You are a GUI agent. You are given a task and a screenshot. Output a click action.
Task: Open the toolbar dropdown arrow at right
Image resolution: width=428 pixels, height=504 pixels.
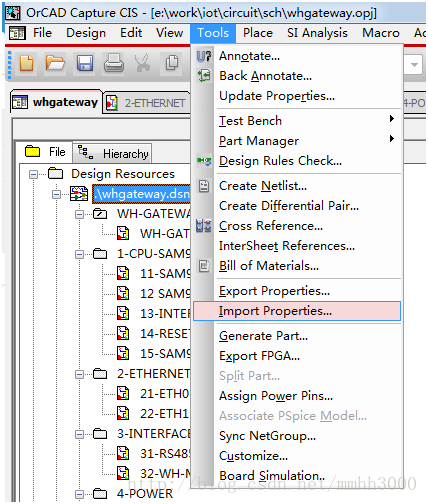click(414, 65)
